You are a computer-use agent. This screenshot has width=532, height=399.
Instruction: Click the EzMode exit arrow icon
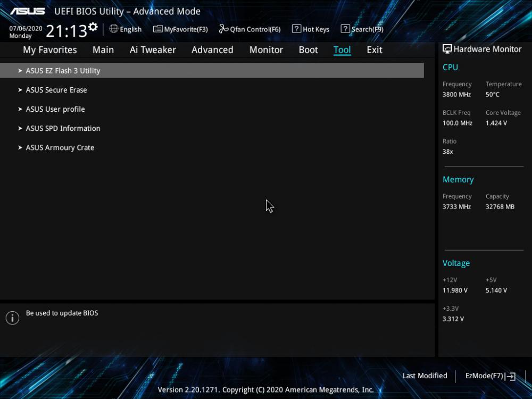coord(510,376)
